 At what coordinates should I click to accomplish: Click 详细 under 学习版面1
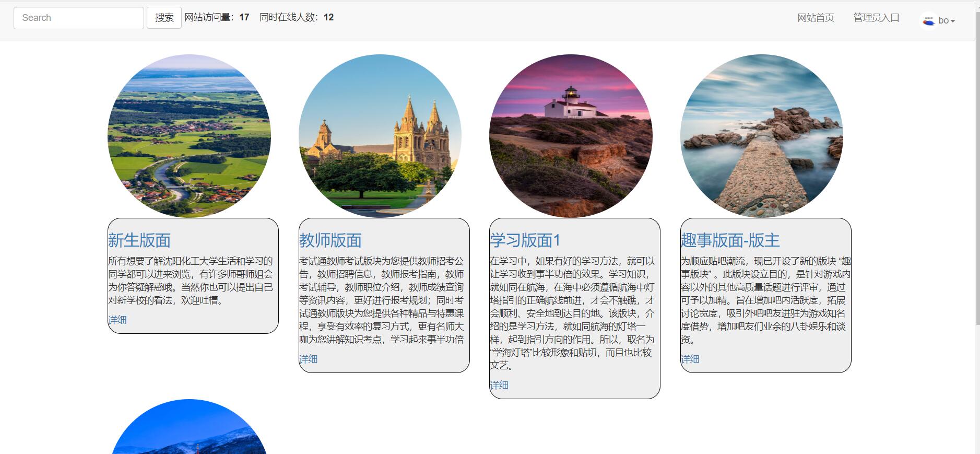499,385
